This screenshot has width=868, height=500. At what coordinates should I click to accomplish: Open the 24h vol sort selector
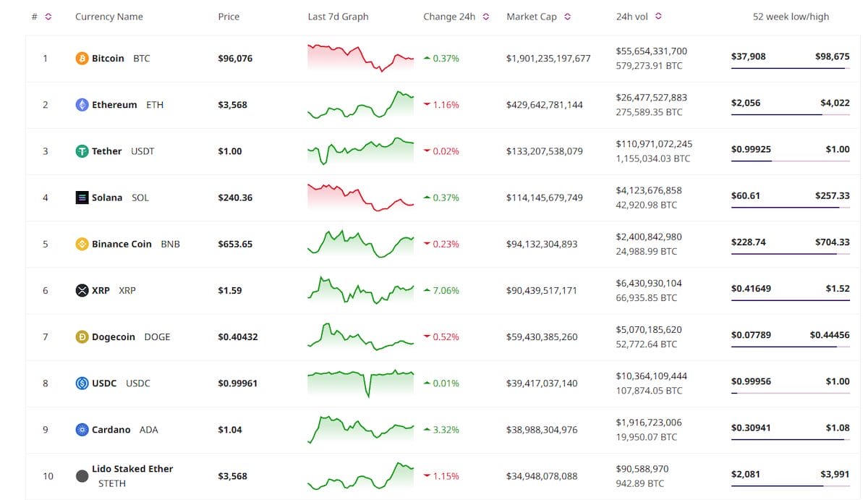tap(657, 16)
